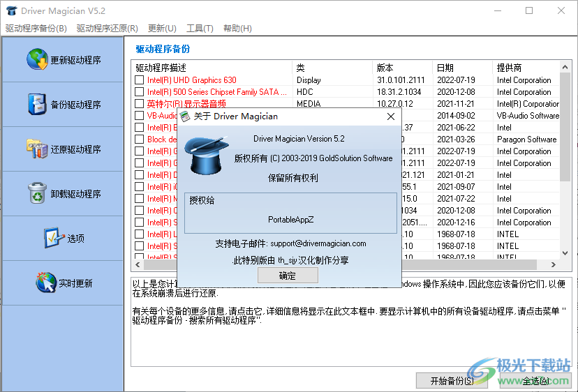
Task: Tick checkbox in the 2021-06-22 Intel row
Action: click(140, 128)
